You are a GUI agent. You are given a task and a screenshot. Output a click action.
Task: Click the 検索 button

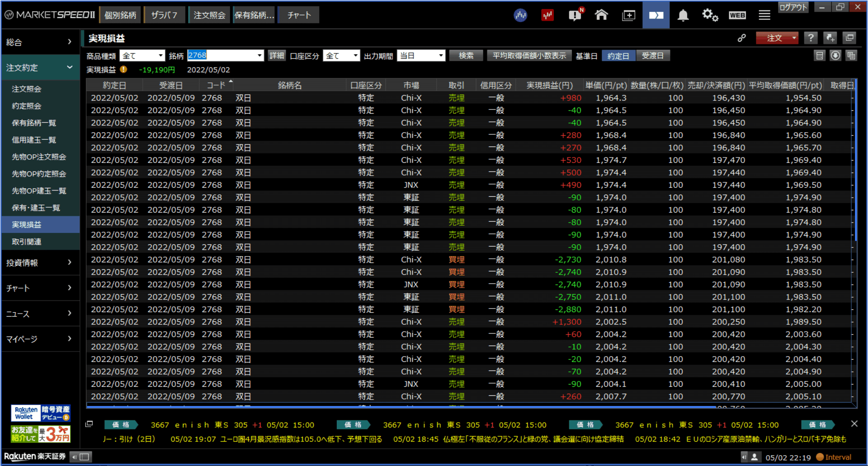466,56
